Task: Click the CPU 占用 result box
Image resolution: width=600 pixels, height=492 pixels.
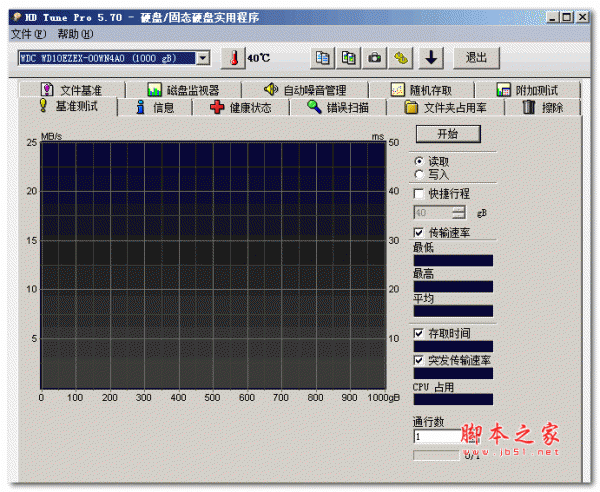Action: (x=453, y=399)
